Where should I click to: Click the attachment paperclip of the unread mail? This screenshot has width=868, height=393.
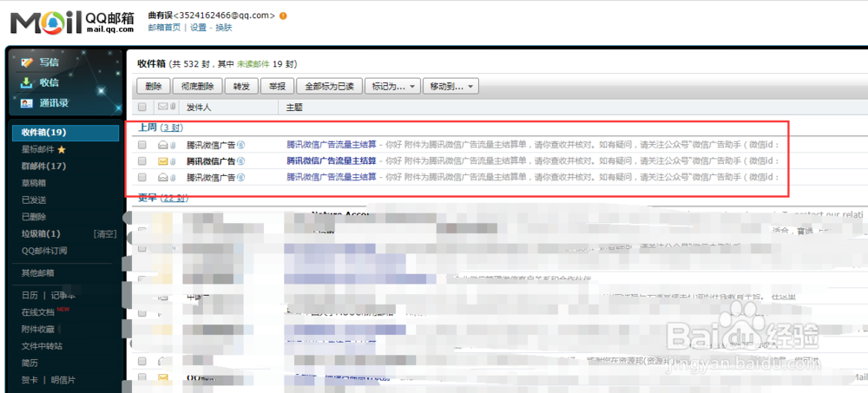click(x=173, y=161)
